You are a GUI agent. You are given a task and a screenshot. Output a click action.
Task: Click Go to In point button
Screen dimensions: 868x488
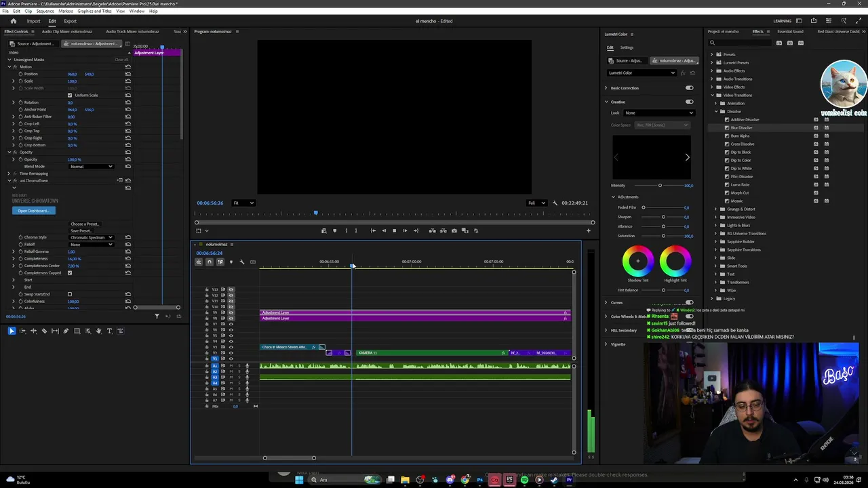373,230
